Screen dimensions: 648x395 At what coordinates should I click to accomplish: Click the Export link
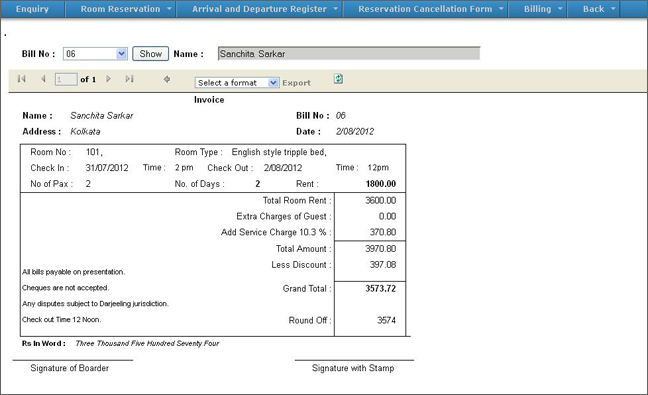296,83
